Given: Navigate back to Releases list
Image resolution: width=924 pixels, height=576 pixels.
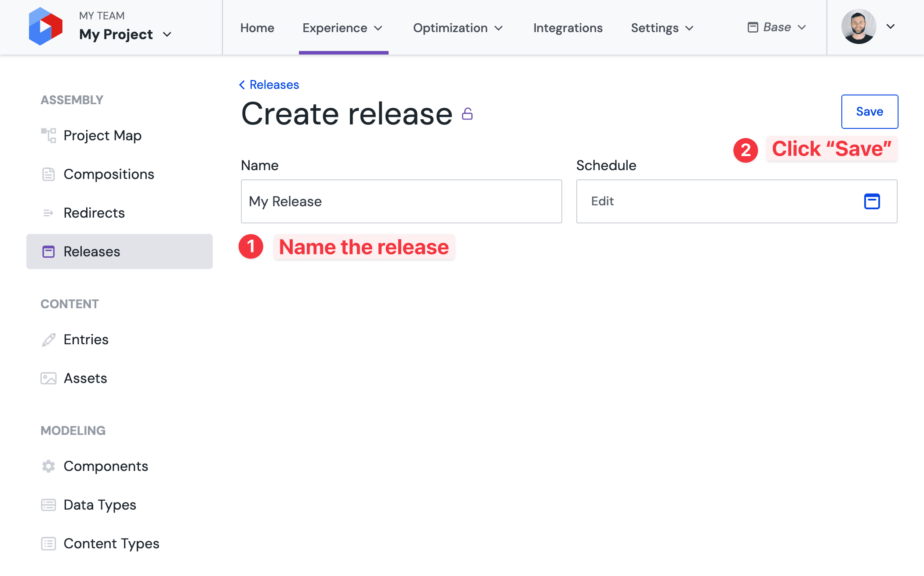Looking at the screenshot, I should point(269,85).
